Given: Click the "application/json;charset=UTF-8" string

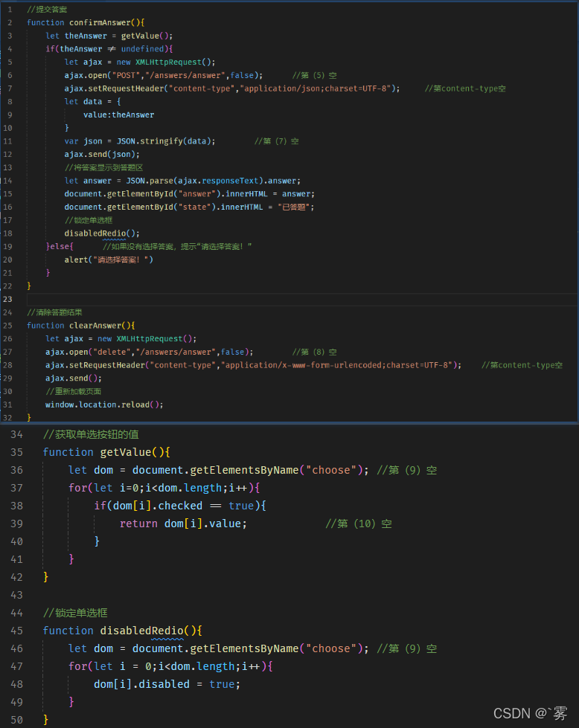Looking at the screenshot, I should tap(316, 88).
